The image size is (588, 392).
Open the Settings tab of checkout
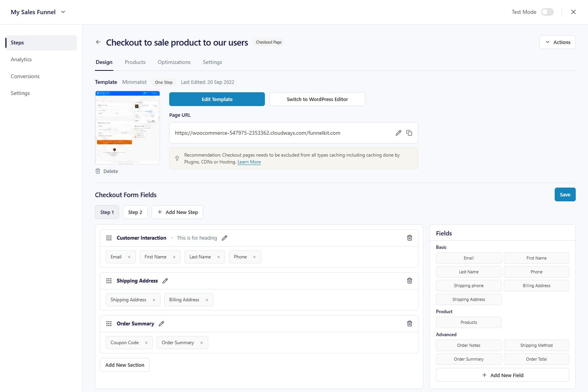pyautogui.click(x=212, y=62)
